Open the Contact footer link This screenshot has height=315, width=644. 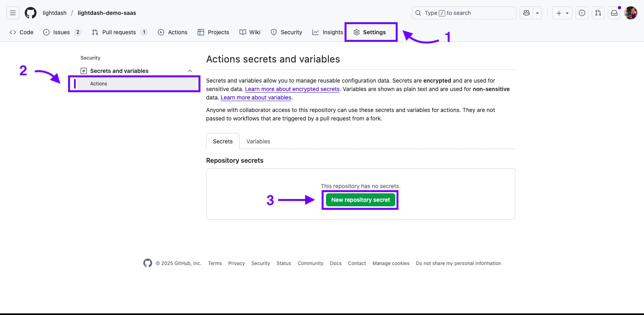(x=357, y=263)
